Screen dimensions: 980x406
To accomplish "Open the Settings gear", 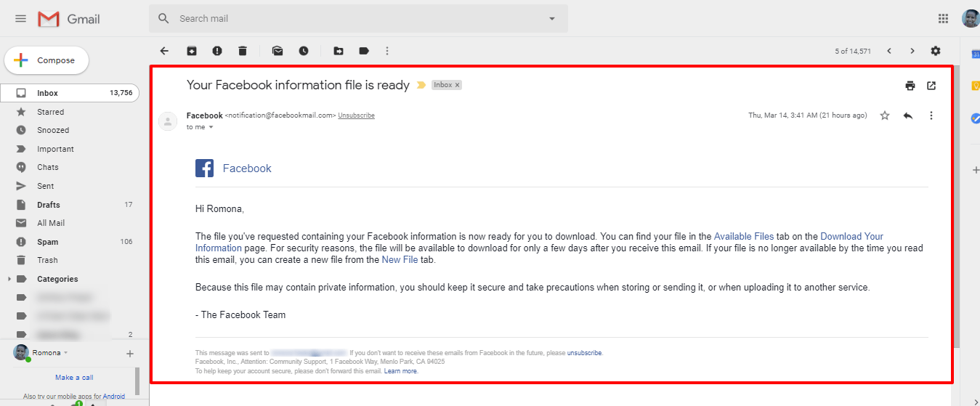I will point(936,51).
